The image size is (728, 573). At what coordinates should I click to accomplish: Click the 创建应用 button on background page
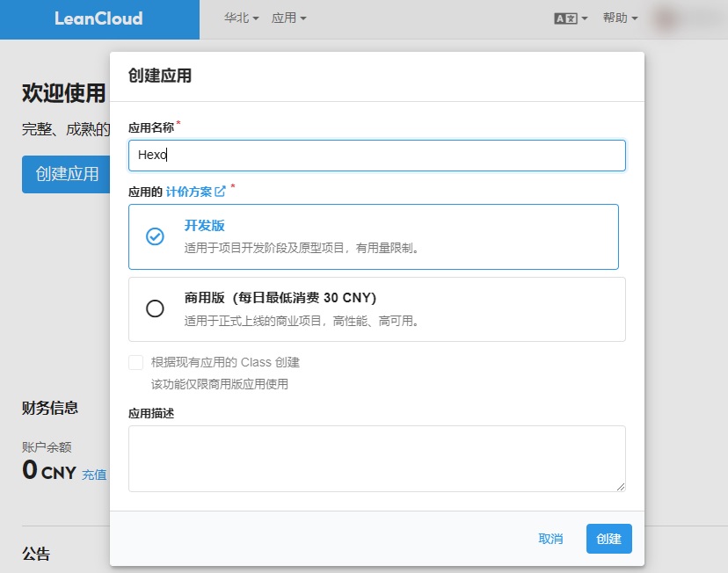66,175
